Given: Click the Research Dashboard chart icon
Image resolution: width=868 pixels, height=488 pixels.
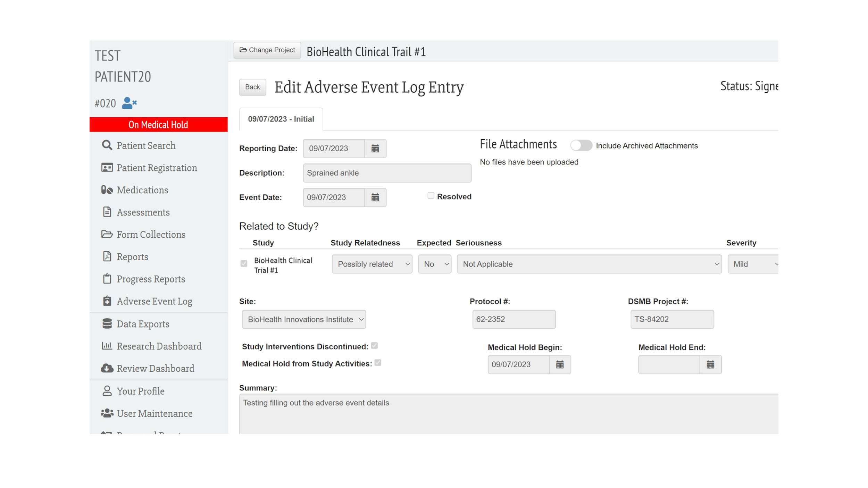Looking at the screenshot, I should click(x=107, y=346).
